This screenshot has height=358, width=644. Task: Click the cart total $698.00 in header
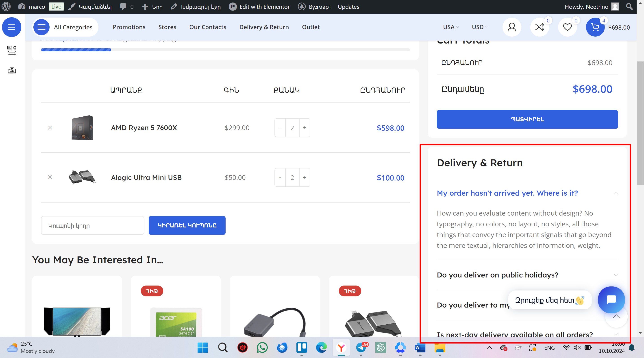pyautogui.click(x=619, y=27)
